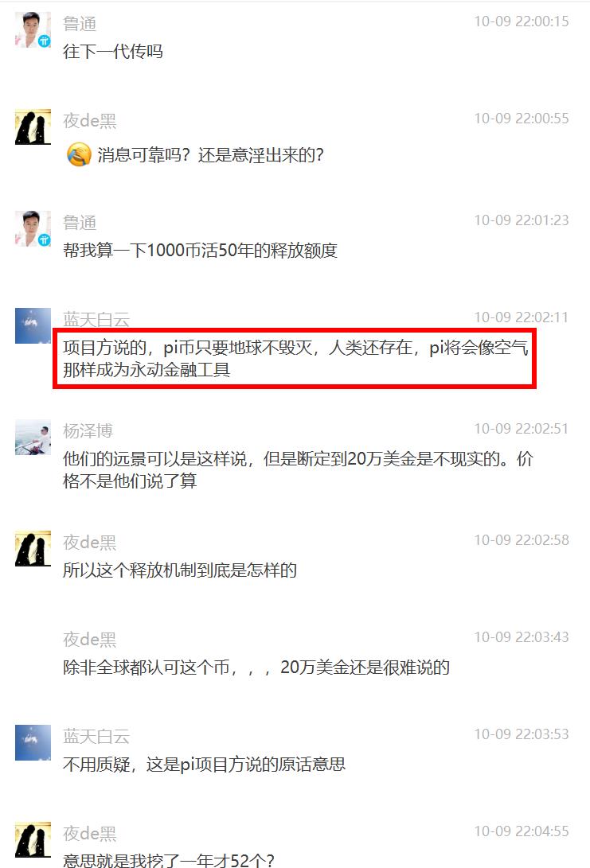This screenshot has width=590, height=868.
Task: Select message about 1000币活50年的释放额度
Action: [x=200, y=250]
